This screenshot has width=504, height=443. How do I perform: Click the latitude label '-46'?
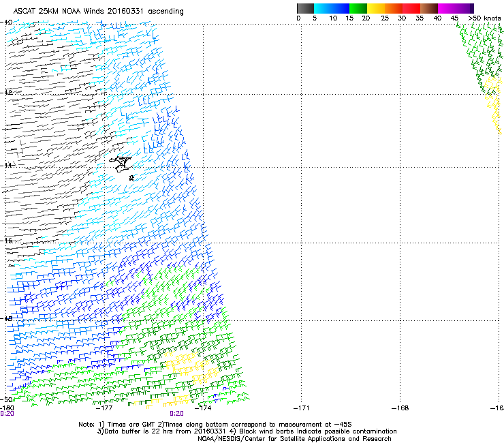click(x=6, y=241)
